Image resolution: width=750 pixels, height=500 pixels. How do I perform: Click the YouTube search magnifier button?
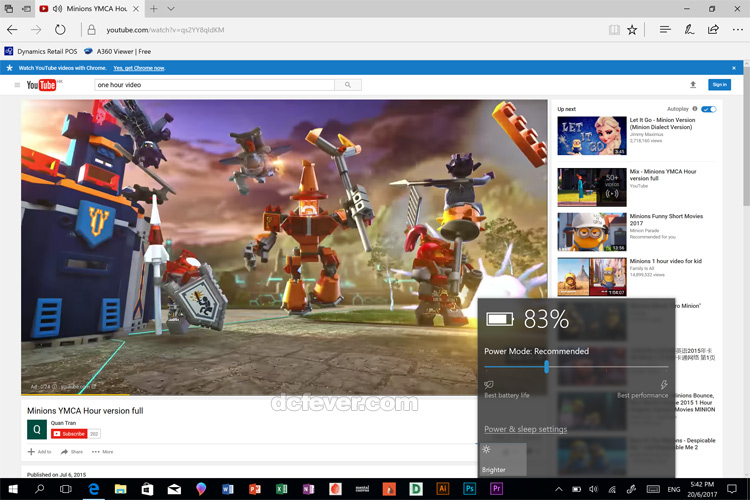point(348,85)
